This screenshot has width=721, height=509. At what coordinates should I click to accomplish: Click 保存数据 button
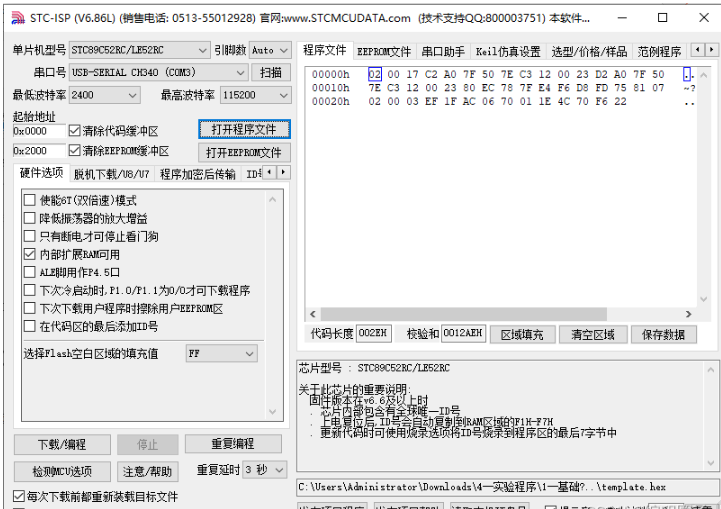click(664, 334)
